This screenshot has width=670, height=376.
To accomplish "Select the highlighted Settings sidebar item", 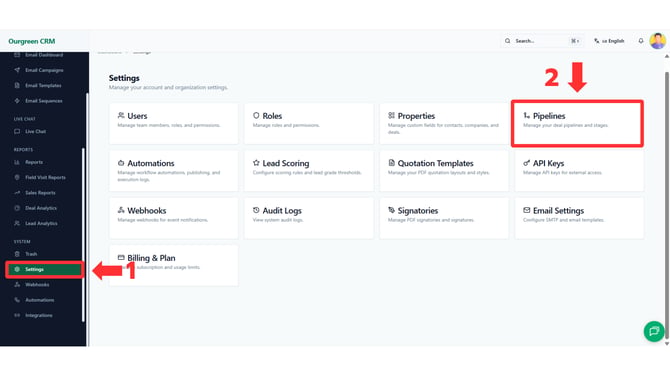I will coord(44,270).
